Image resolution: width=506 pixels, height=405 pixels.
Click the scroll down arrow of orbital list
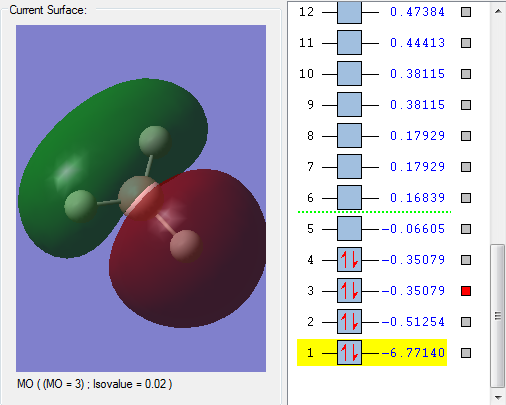498,397
